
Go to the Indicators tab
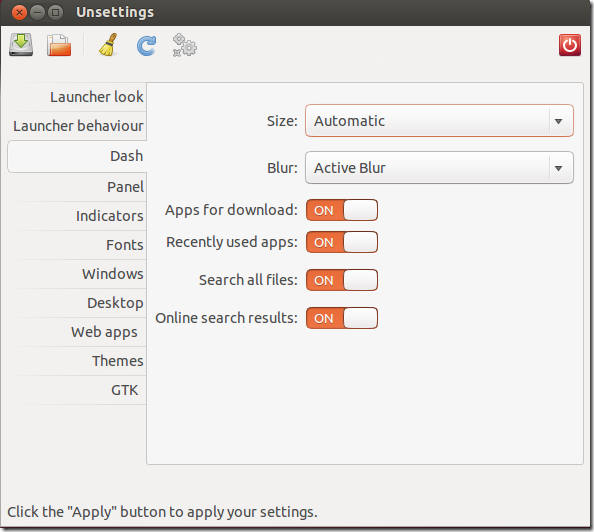click(77, 216)
